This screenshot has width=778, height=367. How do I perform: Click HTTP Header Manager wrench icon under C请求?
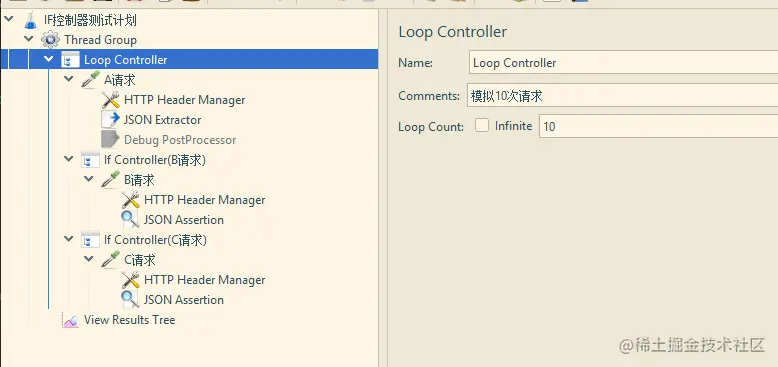(130, 280)
